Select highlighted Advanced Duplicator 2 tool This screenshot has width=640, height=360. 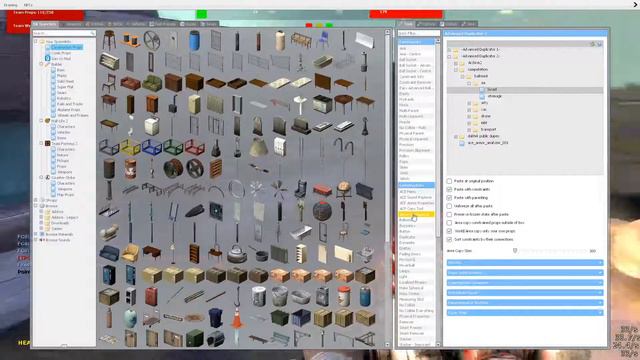[x=416, y=214]
